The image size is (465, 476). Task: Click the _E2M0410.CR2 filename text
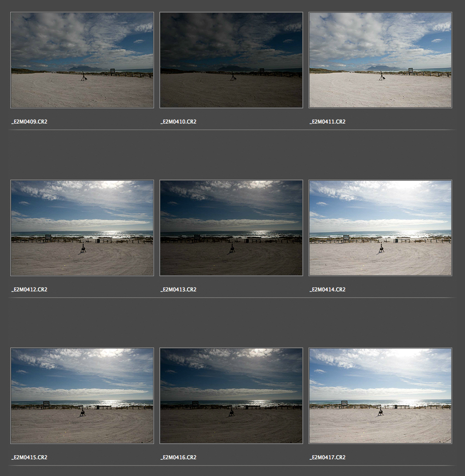tap(179, 122)
